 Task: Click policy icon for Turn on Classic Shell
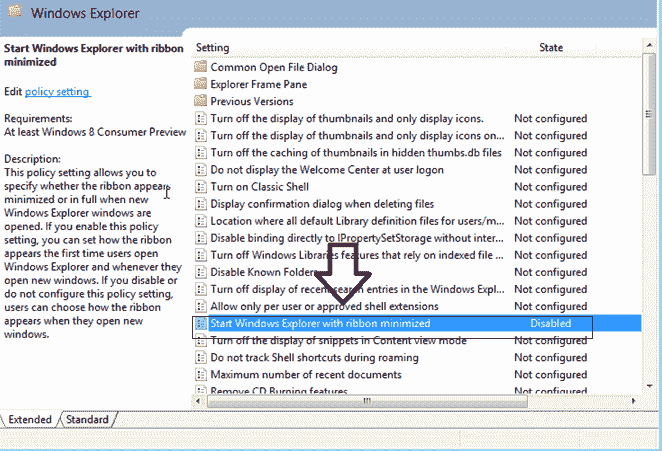click(x=201, y=187)
